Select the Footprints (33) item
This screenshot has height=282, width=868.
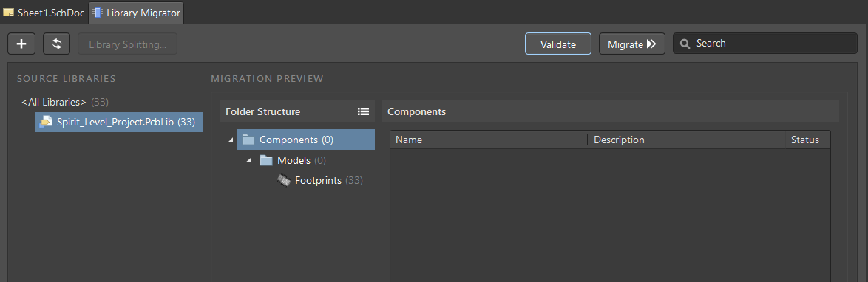tap(329, 180)
